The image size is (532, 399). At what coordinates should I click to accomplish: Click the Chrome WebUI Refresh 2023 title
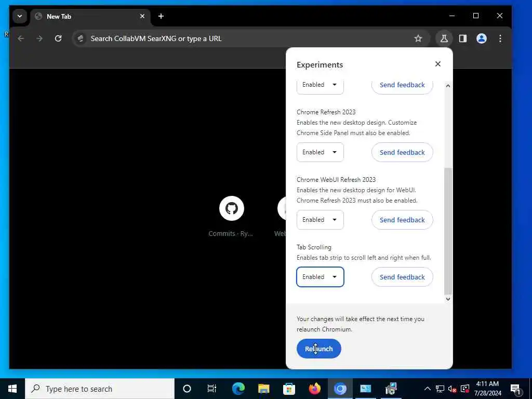tap(336, 179)
